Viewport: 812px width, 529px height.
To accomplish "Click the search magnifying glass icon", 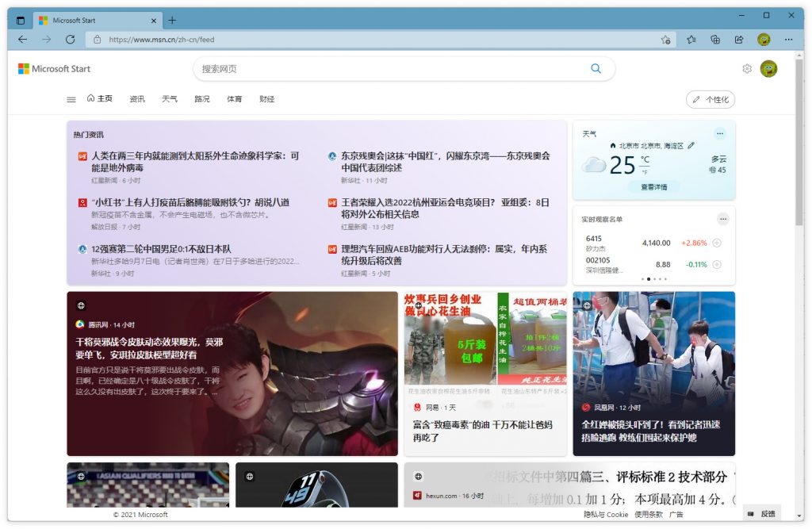I will click(x=596, y=69).
